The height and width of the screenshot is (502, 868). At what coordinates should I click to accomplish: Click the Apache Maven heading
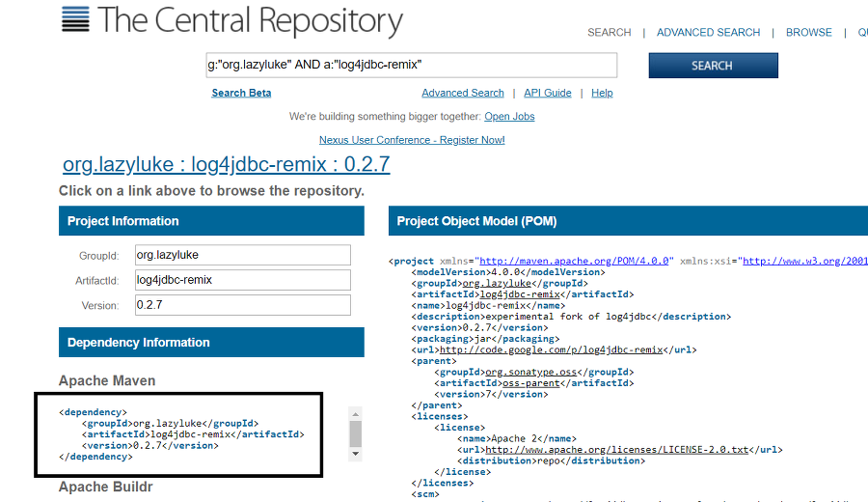click(107, 380)
